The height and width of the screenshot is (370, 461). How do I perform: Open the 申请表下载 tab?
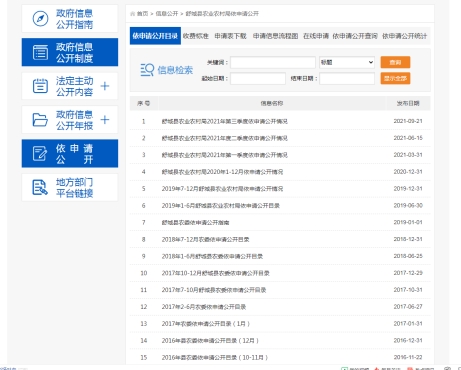[x=230, y=36]
